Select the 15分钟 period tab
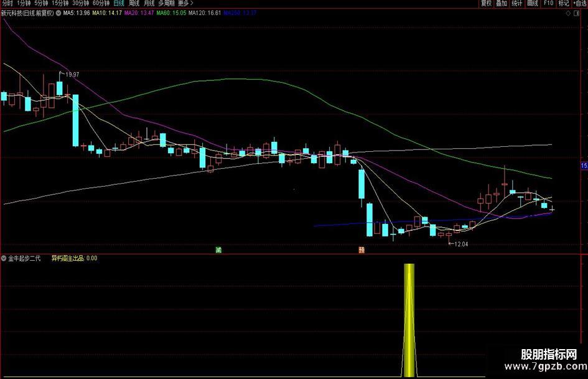588x379 pixels. coord(60,3)
